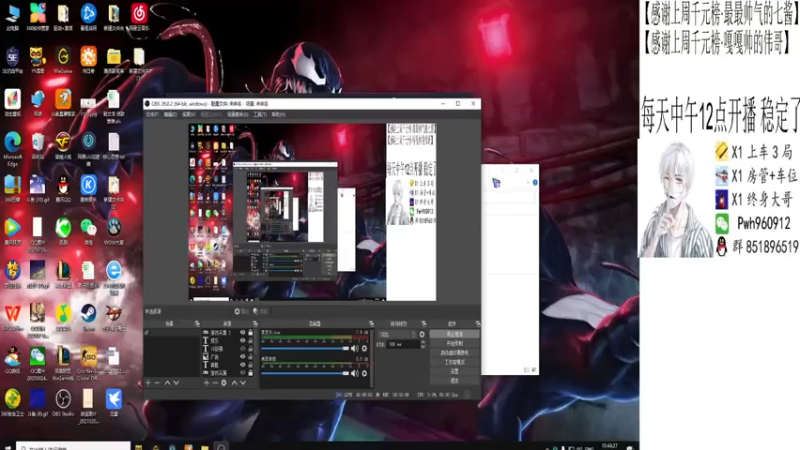800x450 pixels.
Task: Move selected scene up with arrow
Action: [167, 382]
